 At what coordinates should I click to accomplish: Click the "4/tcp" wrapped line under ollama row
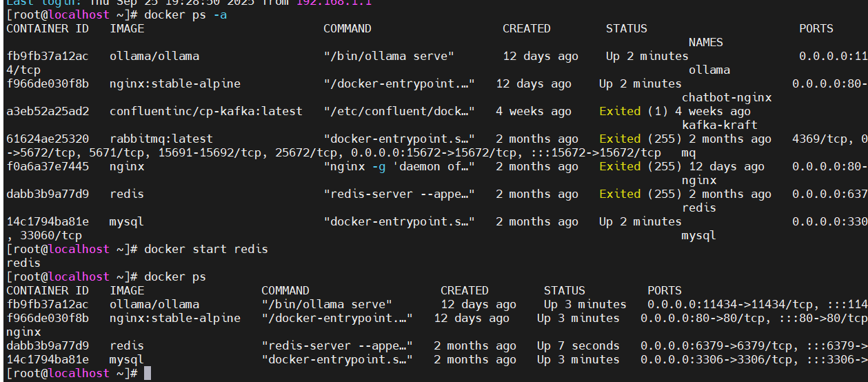[x=23, y=70]
